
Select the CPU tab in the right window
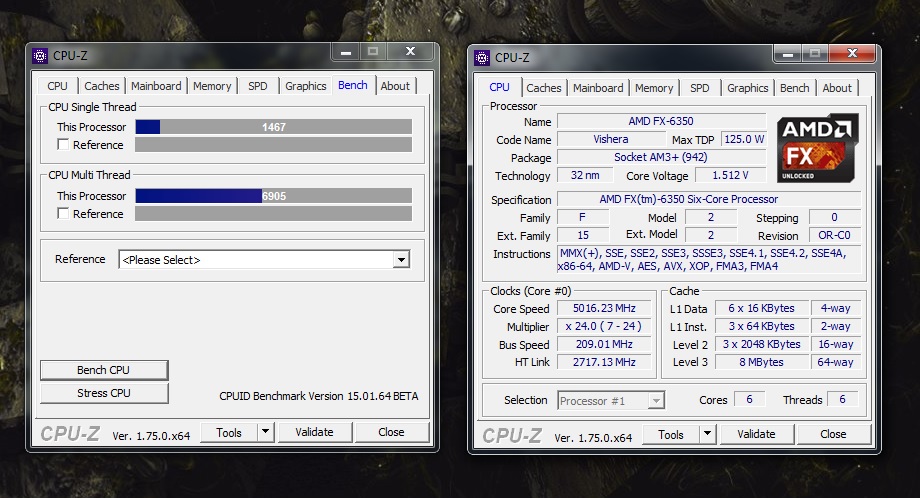tap(499, 87)
